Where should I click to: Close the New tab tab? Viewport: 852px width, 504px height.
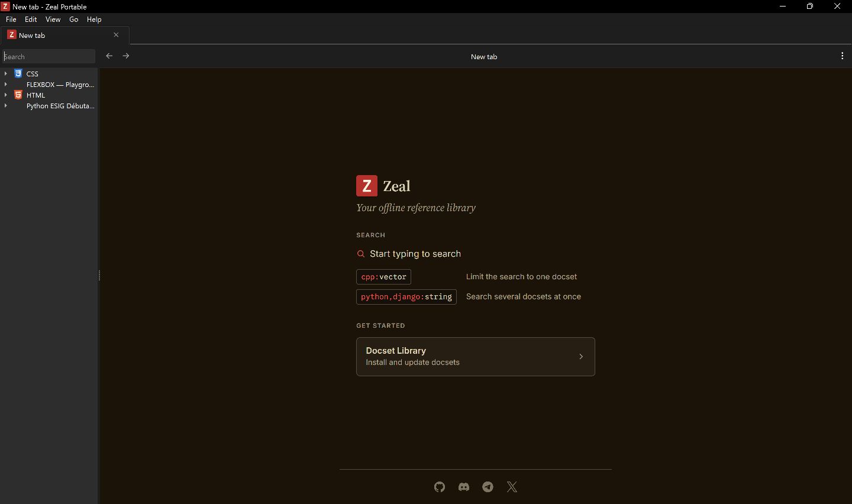coord(117,35)
